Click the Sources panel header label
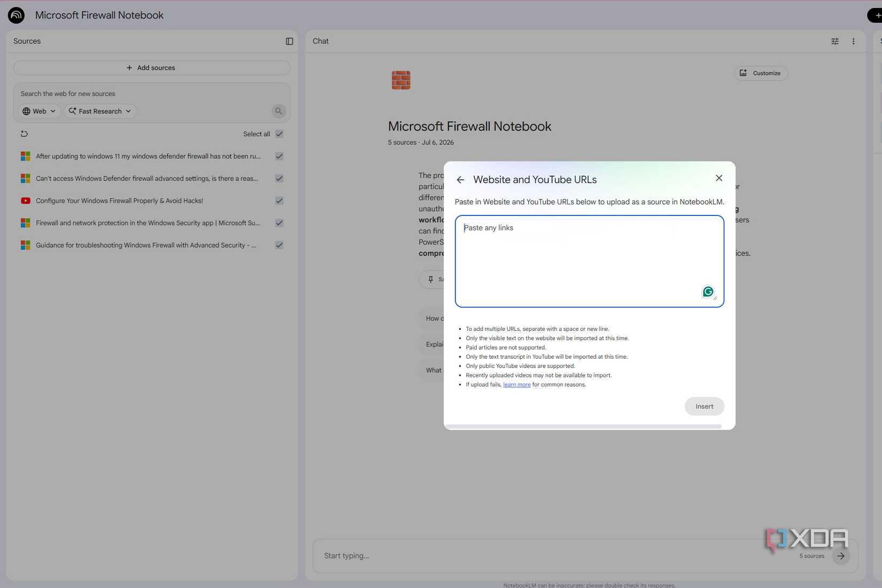This screenshot has height=588, width=882. [x=27, y=41]
